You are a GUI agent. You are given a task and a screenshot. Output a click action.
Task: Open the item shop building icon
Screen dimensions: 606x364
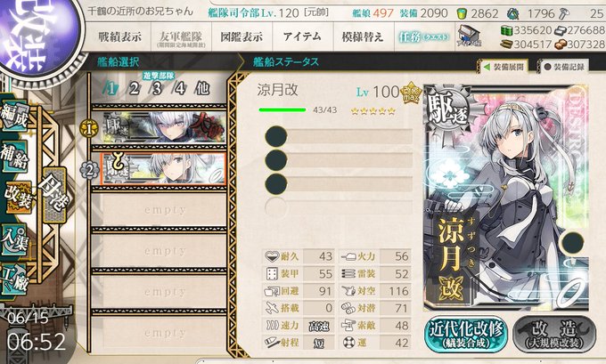click(469, 36)
